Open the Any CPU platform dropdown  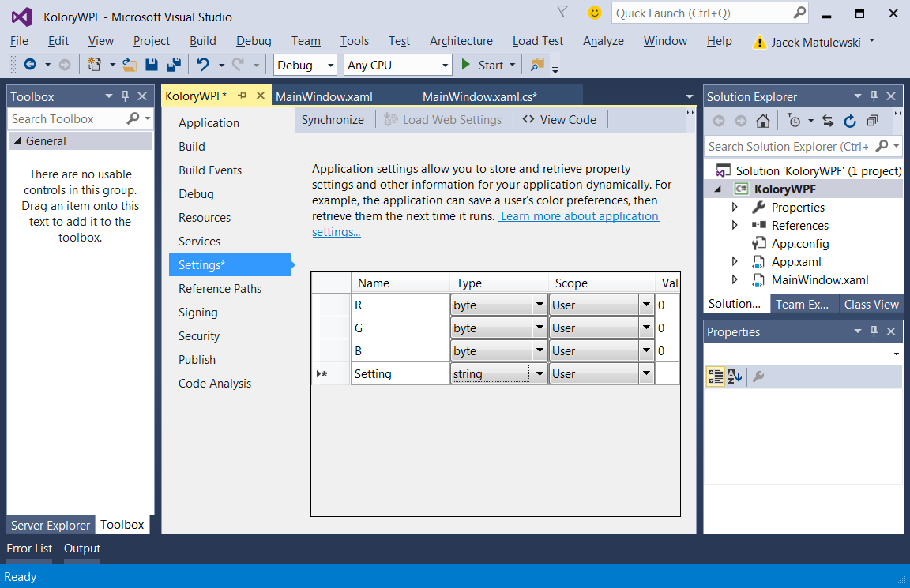pos(446,65)
